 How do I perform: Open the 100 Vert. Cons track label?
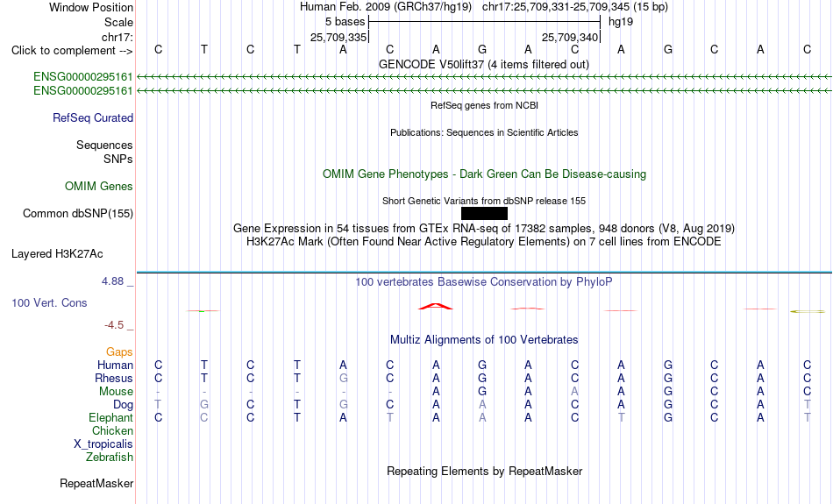(x=49, y=302)
